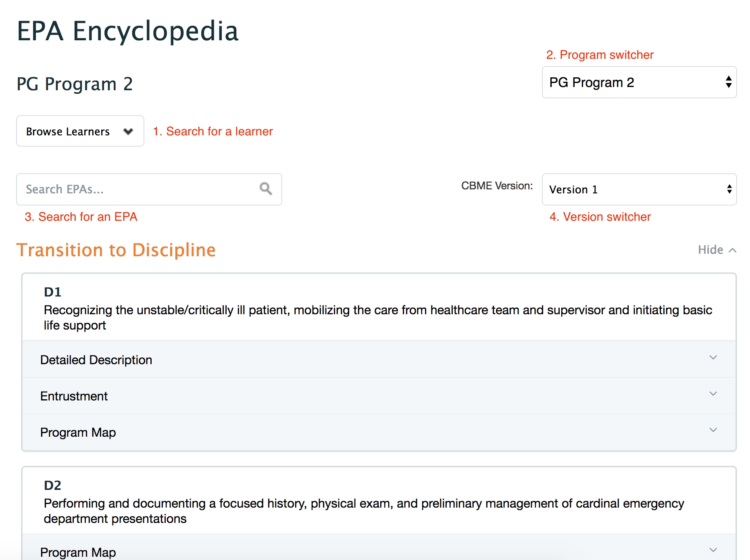Select the D2 EPA title card
This screenshot has width=750, height=560.
pos(378,502)
